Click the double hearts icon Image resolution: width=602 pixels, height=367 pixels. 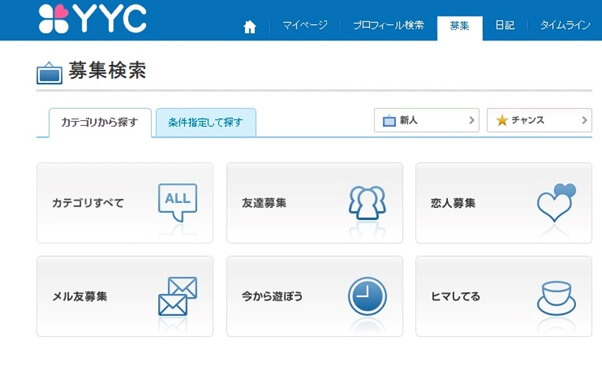click(556, 202)
